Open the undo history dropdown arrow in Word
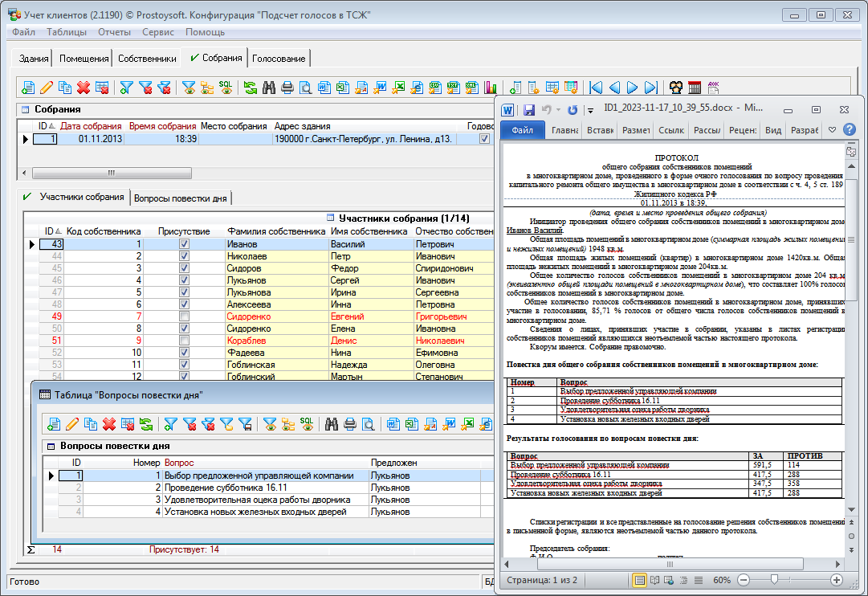The height and width of the screenshot is (596, 868). 558,110
